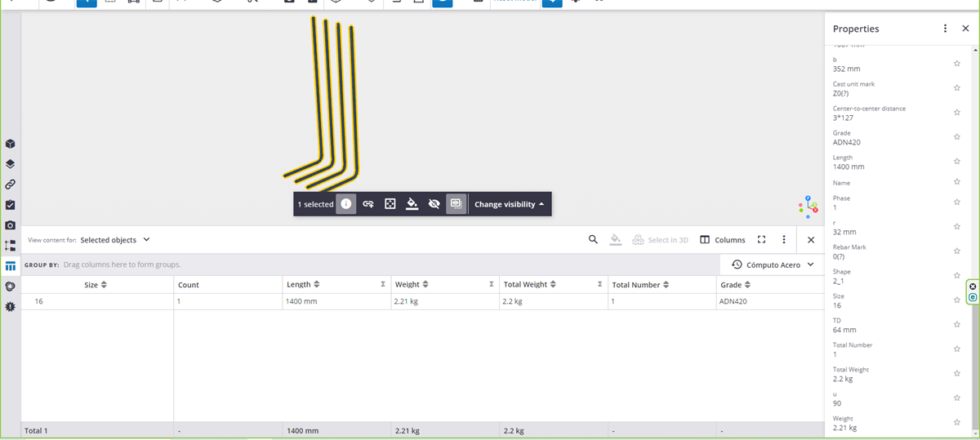Star the Shape property
The image size is (980, 440).
(957, 276)
